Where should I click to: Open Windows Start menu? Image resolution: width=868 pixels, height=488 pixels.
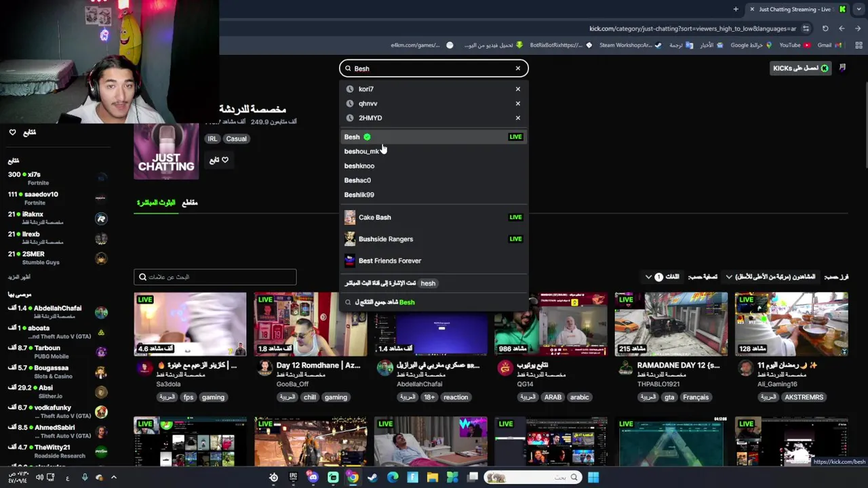(x=593, y=477)
